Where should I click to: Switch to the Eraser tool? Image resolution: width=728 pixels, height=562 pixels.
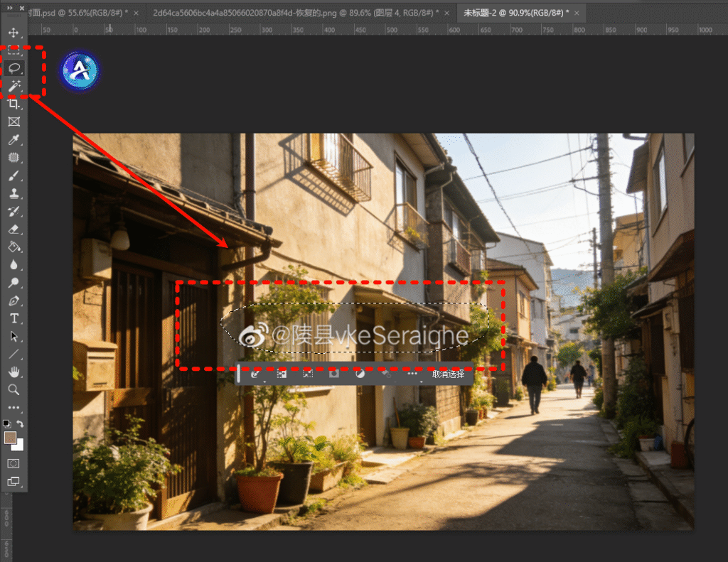(x=14, y=229)
